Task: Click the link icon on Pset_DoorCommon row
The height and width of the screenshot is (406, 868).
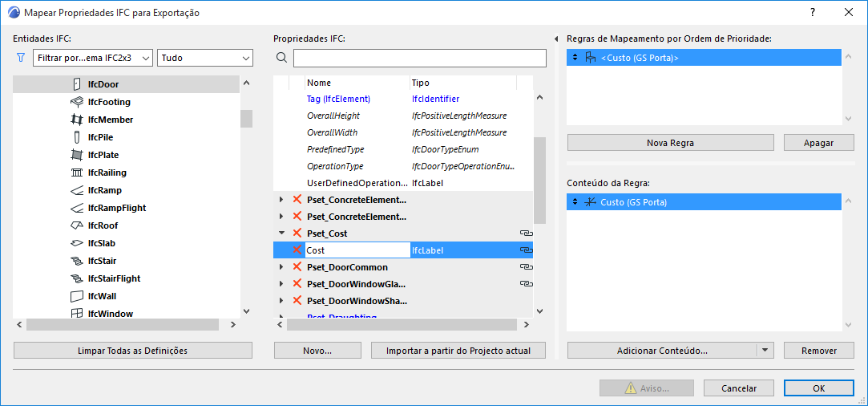Action: (x=526, y=267)
